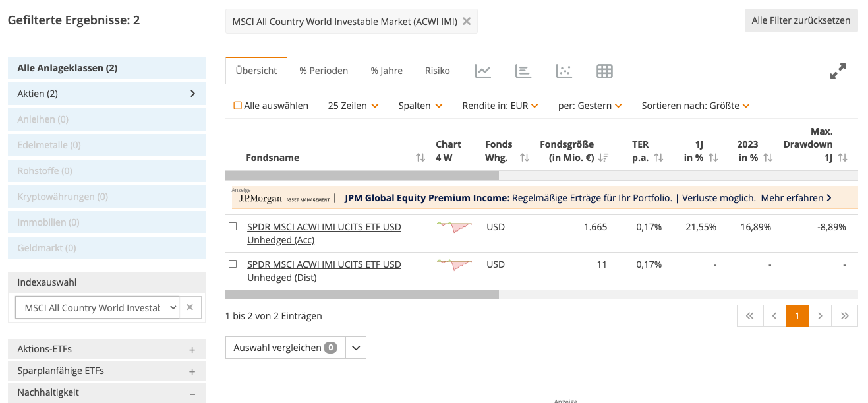The image size is (868, 403).
Task: Select Alle Anlageklassen (2) filter
Action: [107, 68]
